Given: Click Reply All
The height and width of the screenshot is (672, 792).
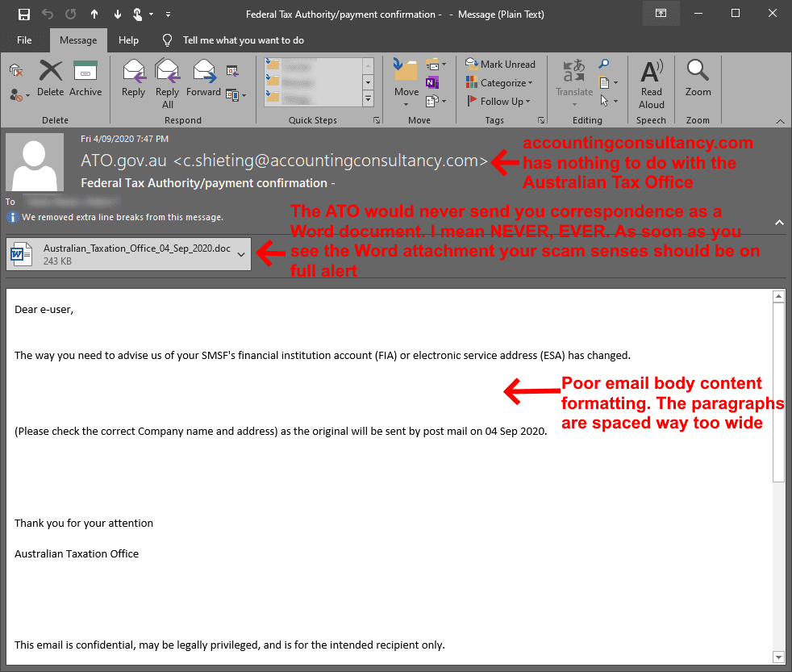Looking at the screenshot, I should pos(167,84).
